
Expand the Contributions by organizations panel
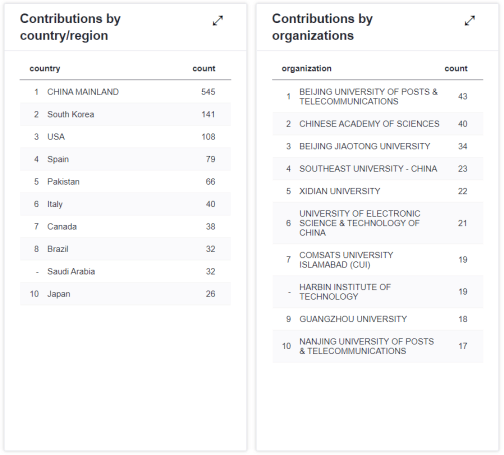click(x=470, y=21)
